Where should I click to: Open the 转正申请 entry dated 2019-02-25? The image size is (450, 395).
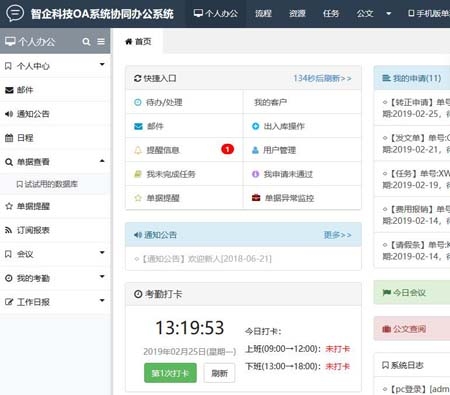416,108
